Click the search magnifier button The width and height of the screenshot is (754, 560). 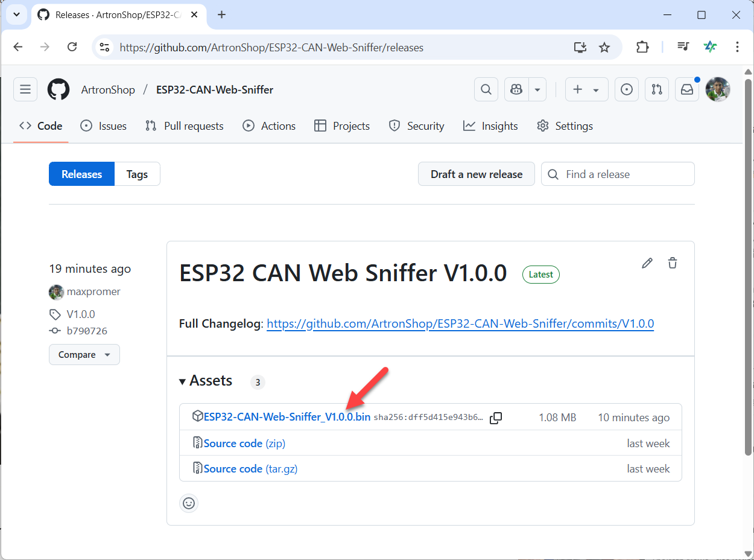tap(486, 89)
